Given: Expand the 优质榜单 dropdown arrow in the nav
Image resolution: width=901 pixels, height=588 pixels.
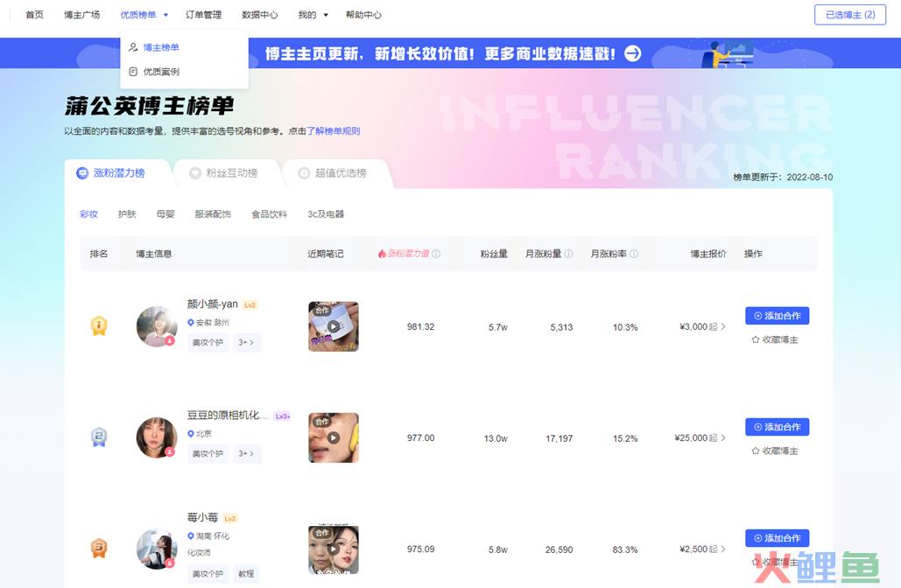Looking at the screenshot, I should pos(165,15).
